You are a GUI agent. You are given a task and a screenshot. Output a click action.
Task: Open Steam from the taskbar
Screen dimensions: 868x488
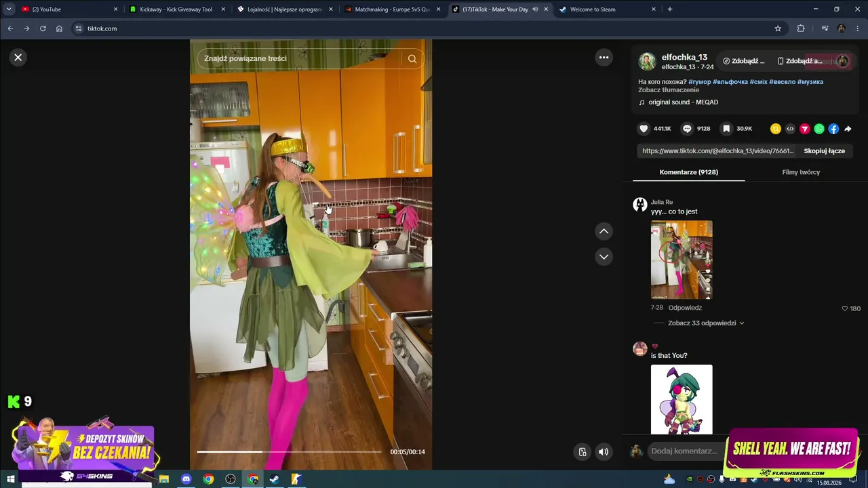tap(274, 479)
